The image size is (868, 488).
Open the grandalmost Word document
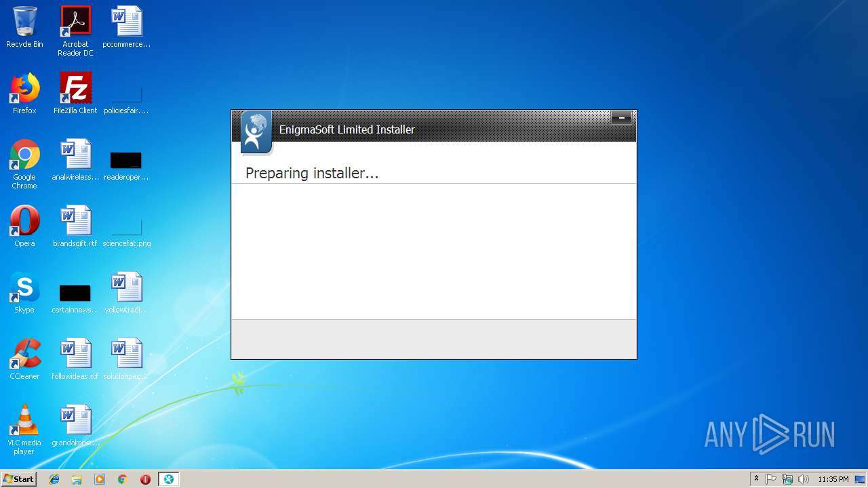[75, 426]
